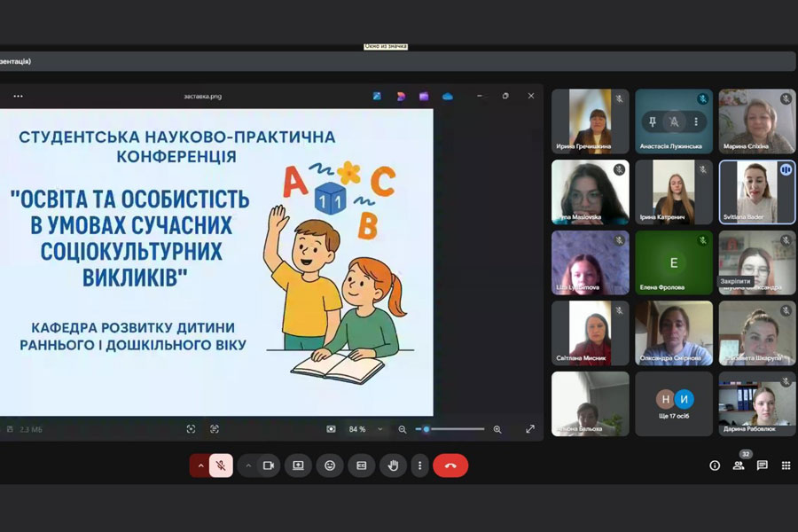The height and width of the screenshot is (532, 798).
Task: Open more options on Анастасія Лужинська's tile
Action: [696, 121]
